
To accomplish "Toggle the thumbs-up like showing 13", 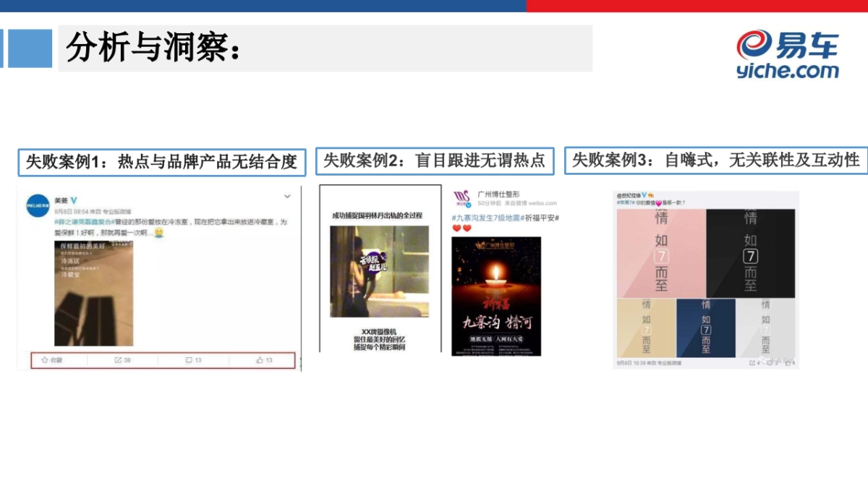I will (259, 361).
